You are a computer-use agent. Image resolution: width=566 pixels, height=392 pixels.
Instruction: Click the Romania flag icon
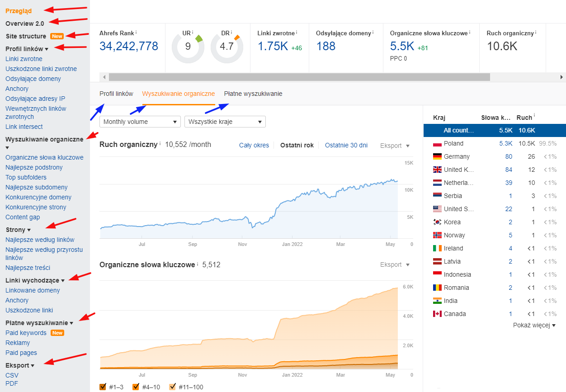(x=437, y=288)
